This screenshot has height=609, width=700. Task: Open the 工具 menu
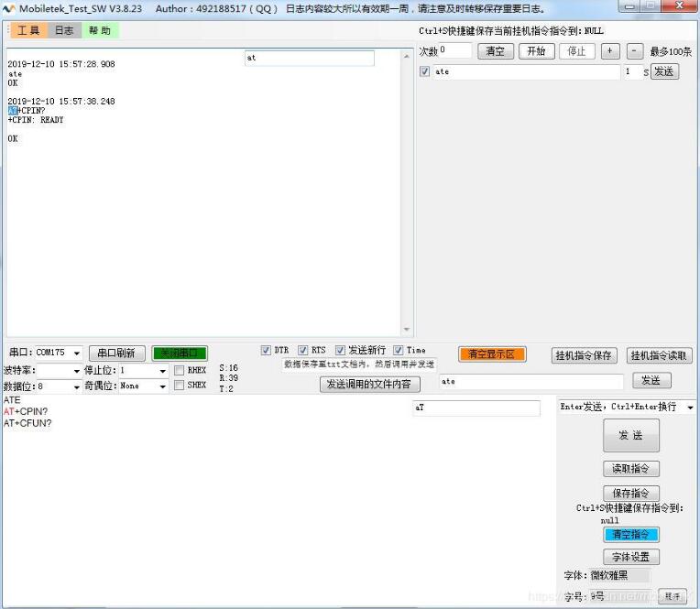[28, 30]
